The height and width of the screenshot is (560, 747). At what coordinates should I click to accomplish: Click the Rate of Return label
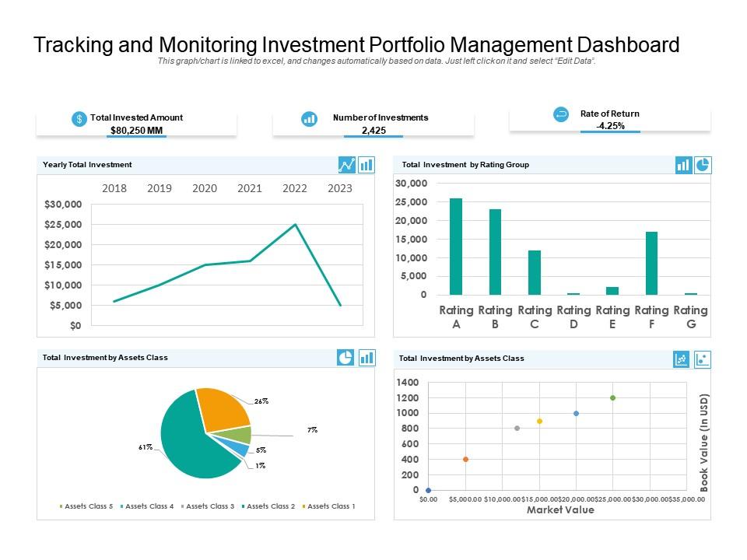pos(610,114)
